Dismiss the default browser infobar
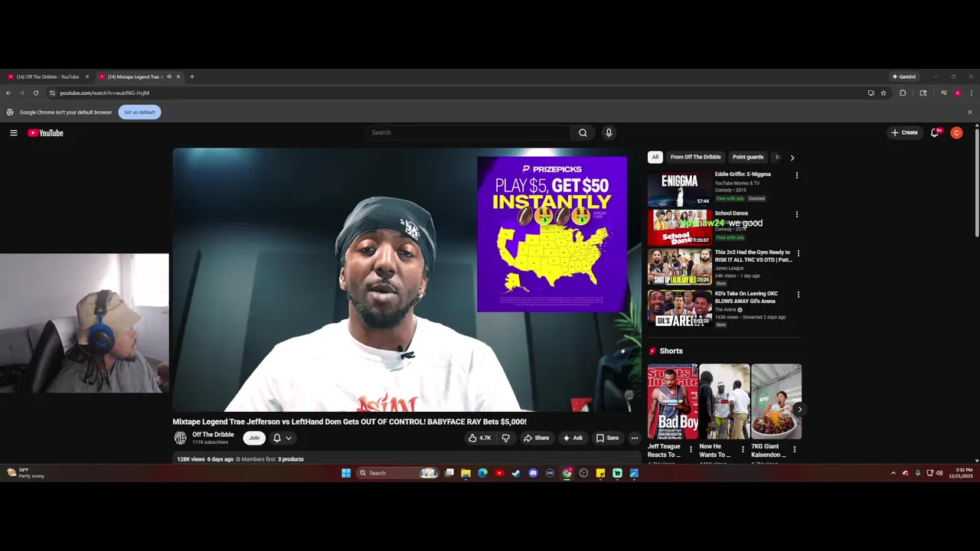This screenshot has width=980, height=551. point(969,112)
